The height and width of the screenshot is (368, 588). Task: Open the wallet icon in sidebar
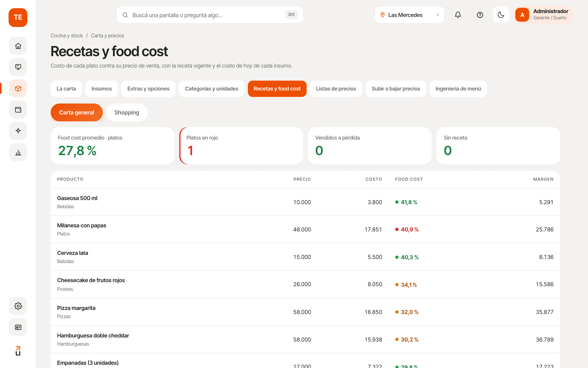pos(18,110)
